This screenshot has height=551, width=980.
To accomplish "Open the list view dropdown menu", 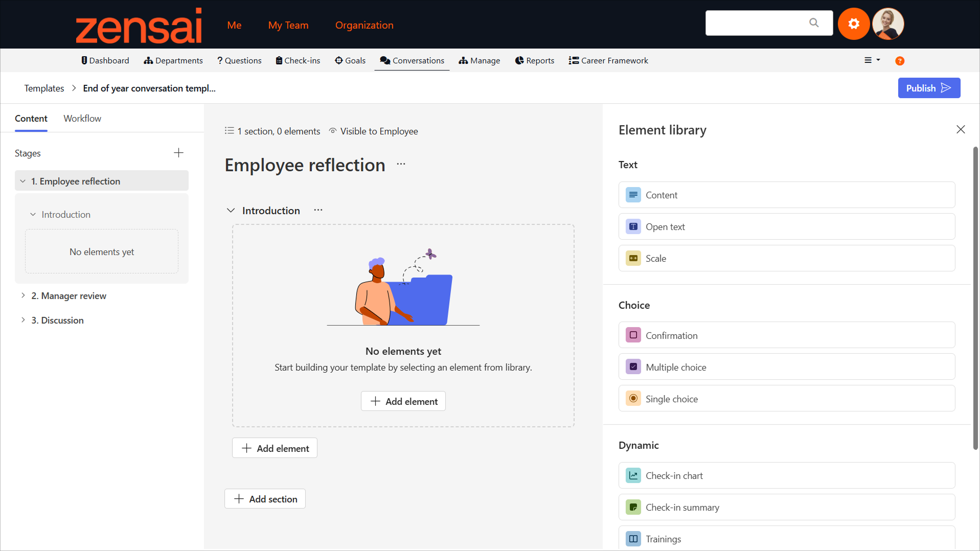I will pyautogui.click(x=872, y=60).
